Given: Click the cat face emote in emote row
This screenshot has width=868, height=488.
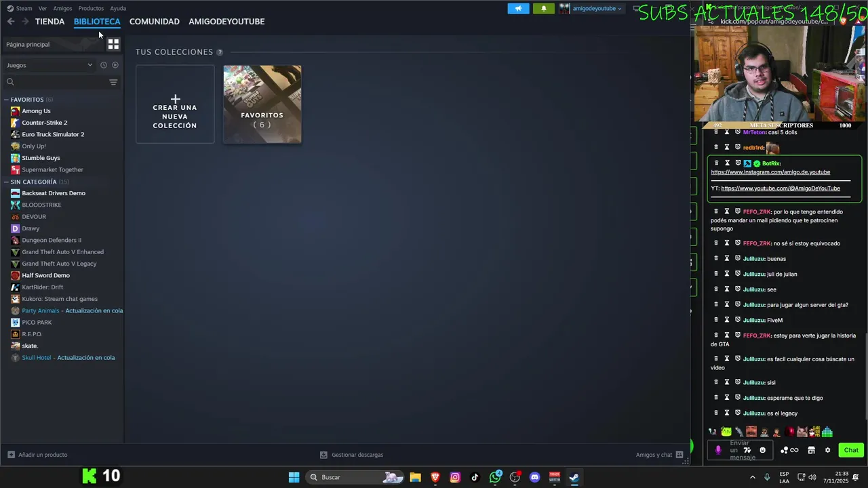Looking at the screenshot, I should (x=802, y=432).
